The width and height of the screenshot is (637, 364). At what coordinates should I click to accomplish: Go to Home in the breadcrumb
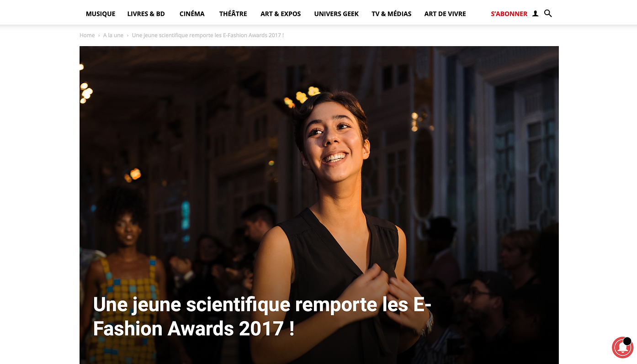(x=87, y=35)
